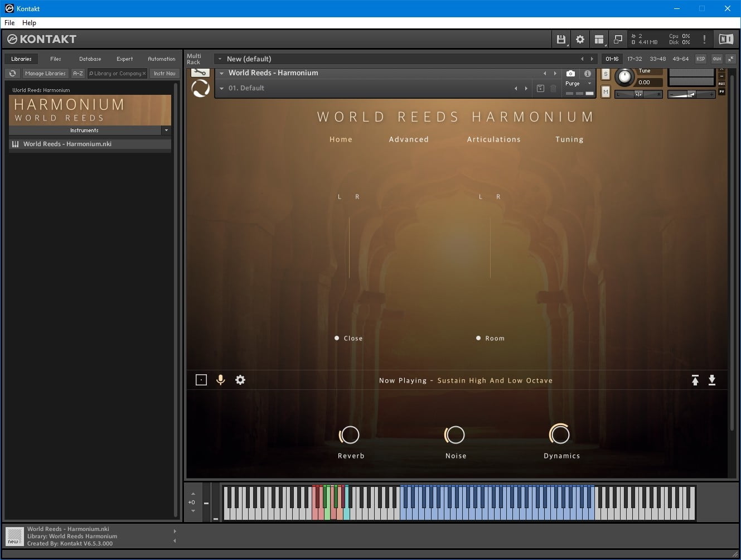The height and width of the screenshot is (560, 741).
Task: Click the Reverb knob
Action: [350, 435]
